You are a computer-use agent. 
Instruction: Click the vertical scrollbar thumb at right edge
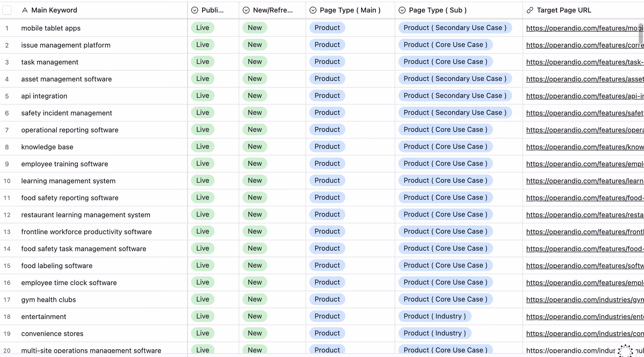(641, 33)
